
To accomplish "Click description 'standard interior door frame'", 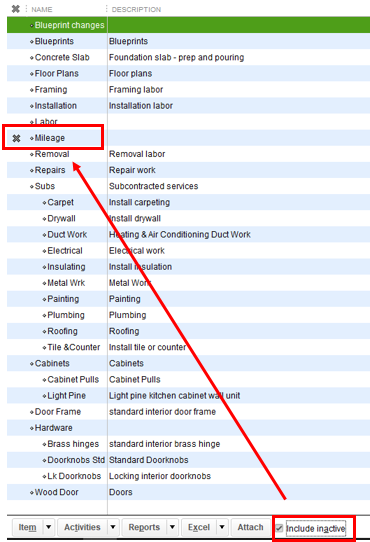I will (162, 412).
